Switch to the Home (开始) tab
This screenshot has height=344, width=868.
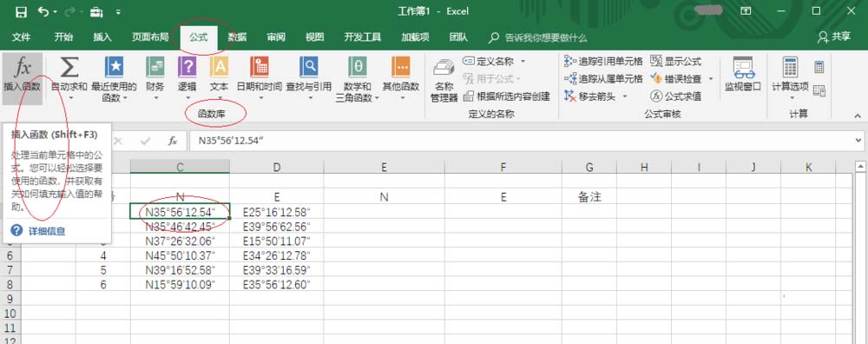tap(63, 37)
